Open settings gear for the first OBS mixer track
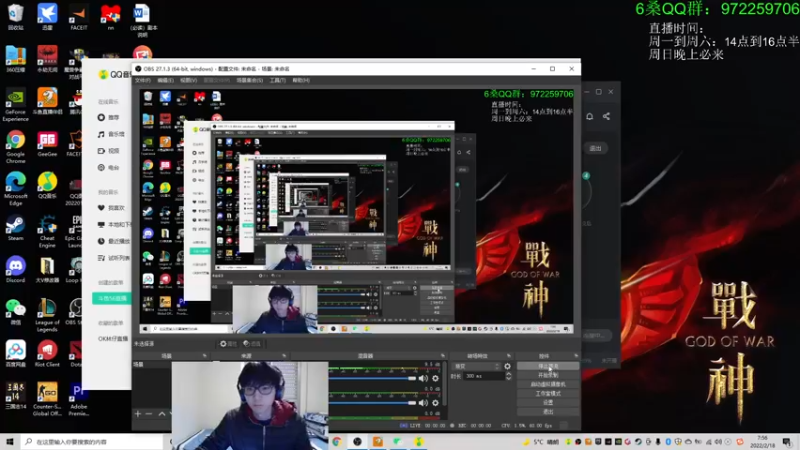This screenshot has height=450, width=800. pos(435,378)
